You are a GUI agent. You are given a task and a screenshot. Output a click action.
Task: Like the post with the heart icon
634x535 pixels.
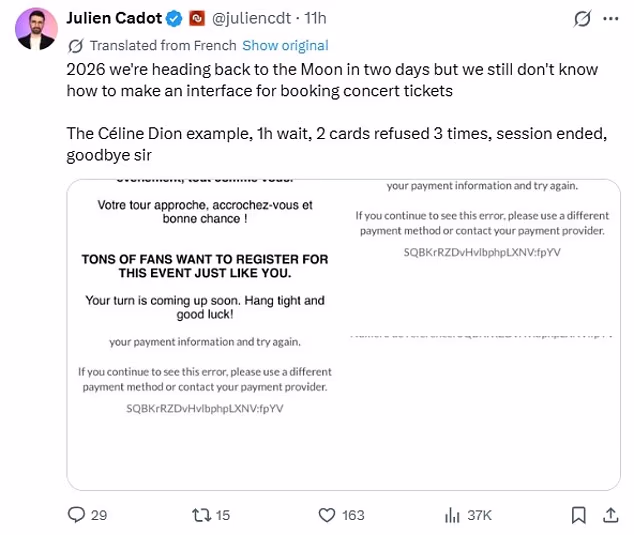tap(326, 515)
